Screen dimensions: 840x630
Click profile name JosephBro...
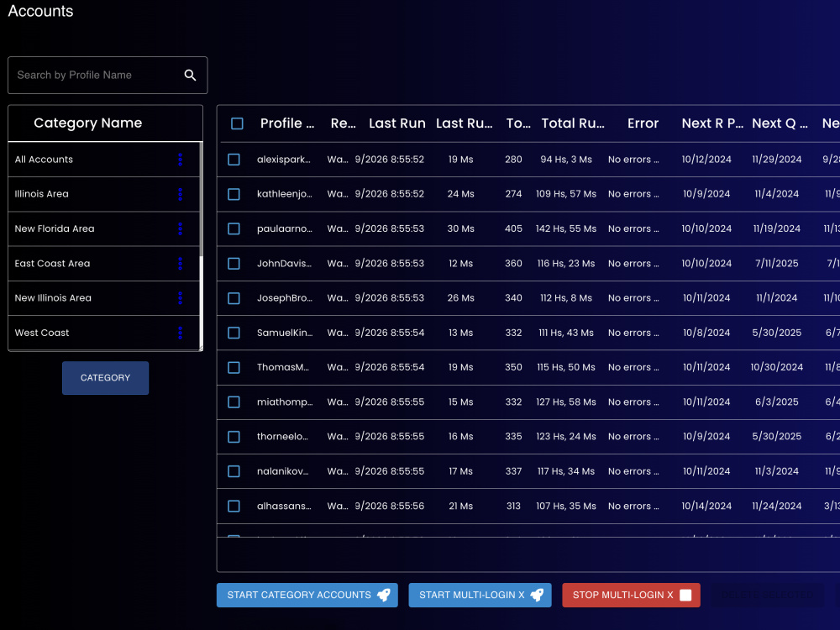pyautogui.click(x=285, y=298)
